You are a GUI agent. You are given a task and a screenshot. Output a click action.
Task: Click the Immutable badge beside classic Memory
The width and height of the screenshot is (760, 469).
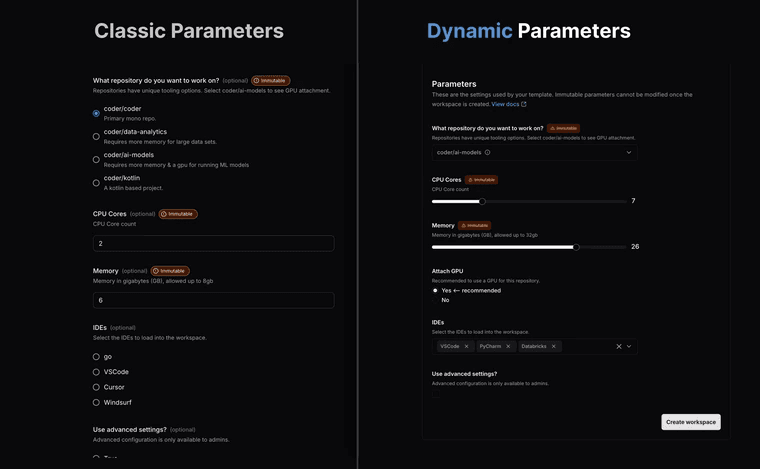coord(170,271)
